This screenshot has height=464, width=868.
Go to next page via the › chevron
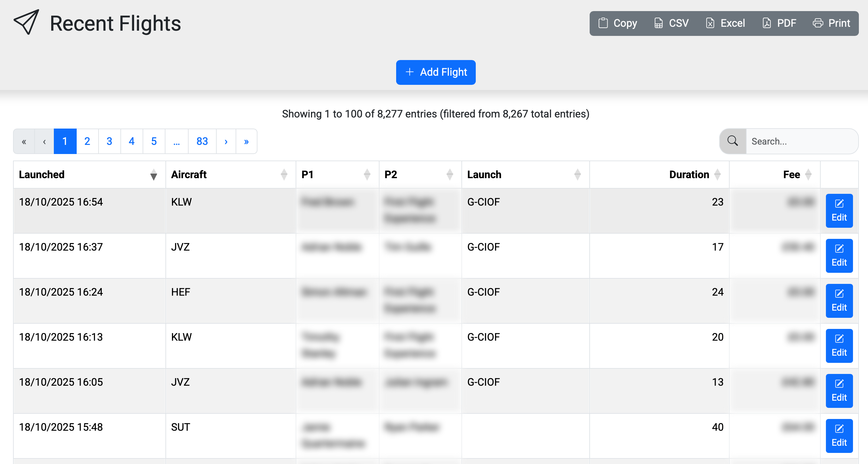tap(226, 141)
